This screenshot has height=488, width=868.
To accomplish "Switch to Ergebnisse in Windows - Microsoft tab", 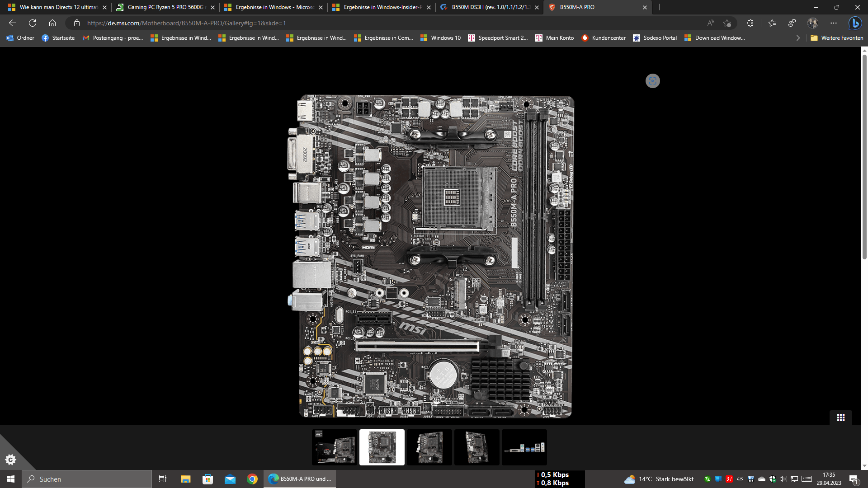I will (273, 7).
